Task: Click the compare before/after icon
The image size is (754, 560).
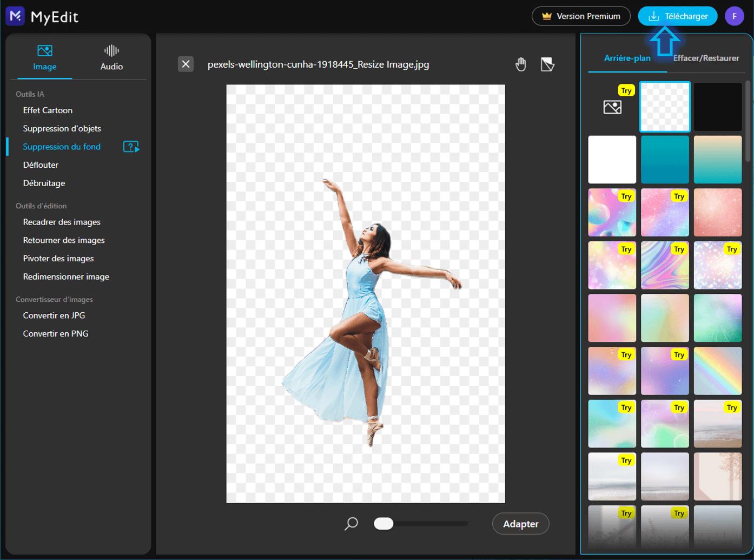Action: (x=547, y=64)
